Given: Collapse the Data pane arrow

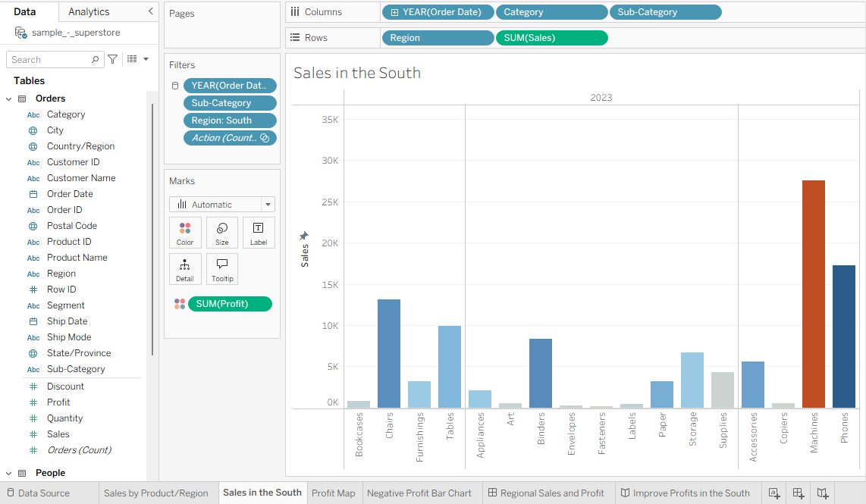Looking at the screenshot, I should pyautogui.click(x=150, y=11).
